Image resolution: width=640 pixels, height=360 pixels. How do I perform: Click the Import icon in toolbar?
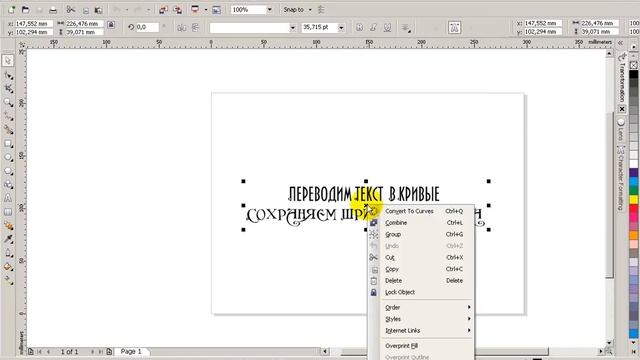tap(163, 9)
